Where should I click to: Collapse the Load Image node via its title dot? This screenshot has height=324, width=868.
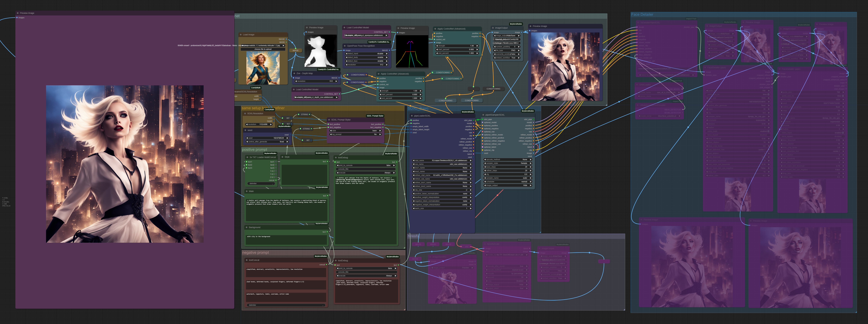point(241,35)
